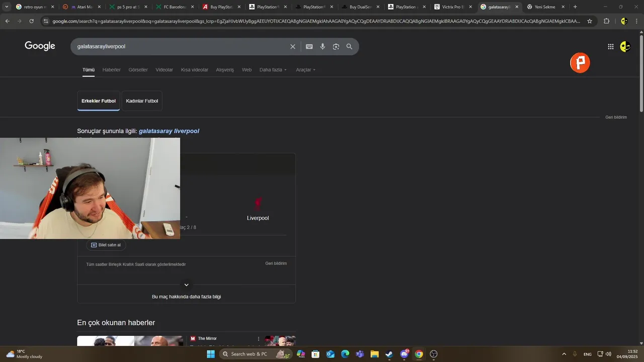Image resolution: width=644 pixels, height=362 pixels.
Task: Click the tray microphone indicator
Action: (x=575, y=354)
